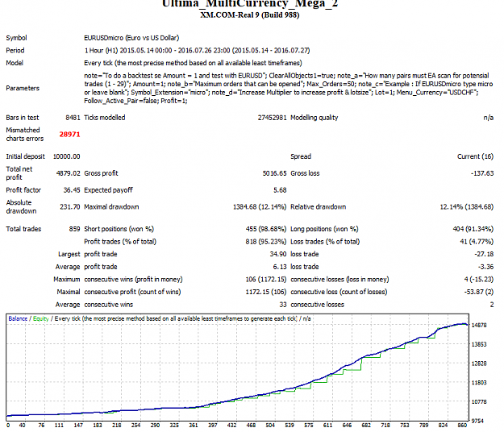504x432 pixels.
Task: Click maximum consecutive wins value 106 (1172.15)
Action: [x=266, y=279]
